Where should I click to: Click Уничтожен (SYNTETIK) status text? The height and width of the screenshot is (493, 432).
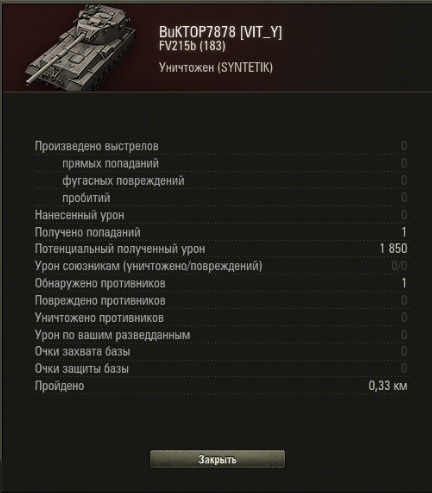click(216, 68)
